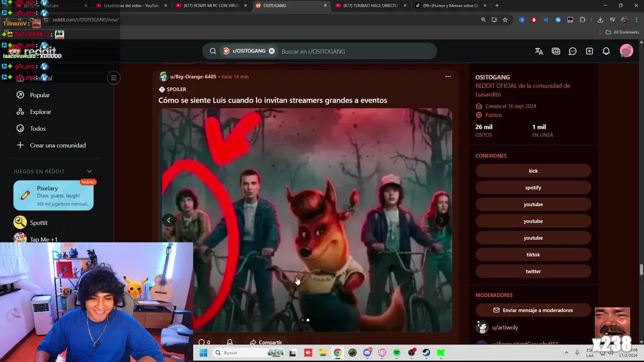Screen dimensions: 644x362
Task: Collapse the Reddit sidebar with hamburger button
Action: tap(114, 78)
